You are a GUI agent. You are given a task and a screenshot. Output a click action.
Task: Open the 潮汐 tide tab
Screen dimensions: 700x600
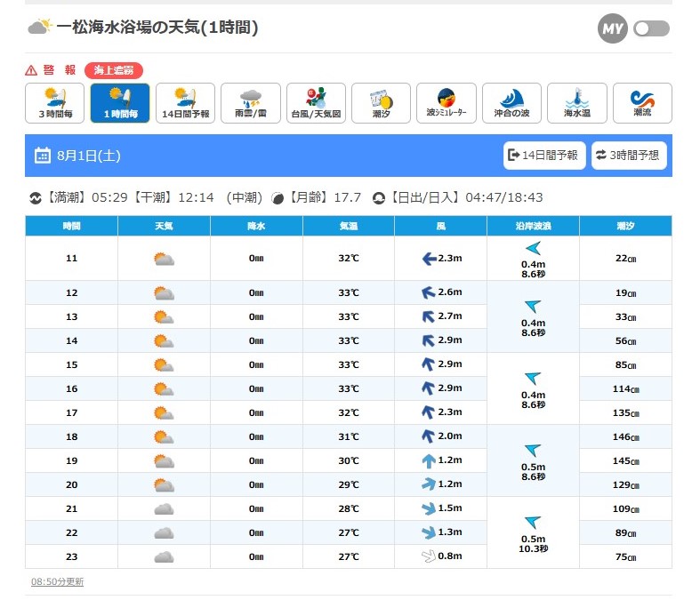tap(382, 103)
